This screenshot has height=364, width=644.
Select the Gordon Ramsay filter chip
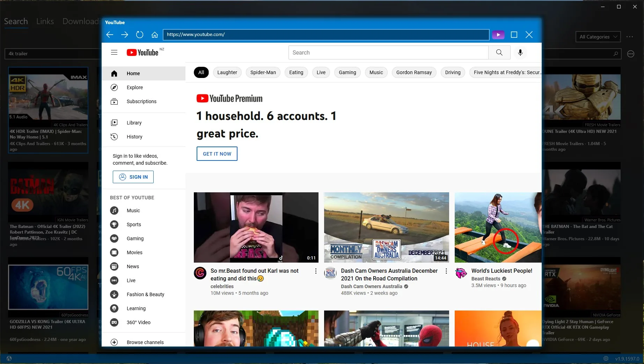(414, 72)
